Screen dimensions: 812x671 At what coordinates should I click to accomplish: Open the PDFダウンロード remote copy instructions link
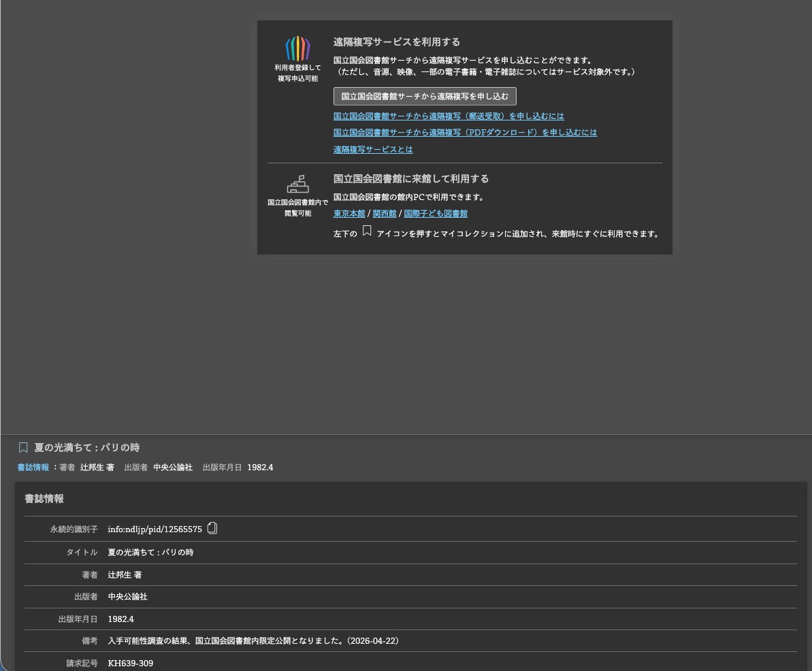tap(465, 133)
